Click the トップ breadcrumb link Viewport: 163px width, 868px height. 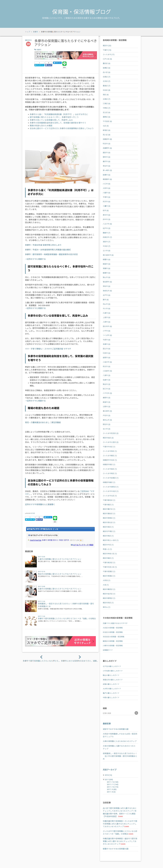(x=27, y=32)
